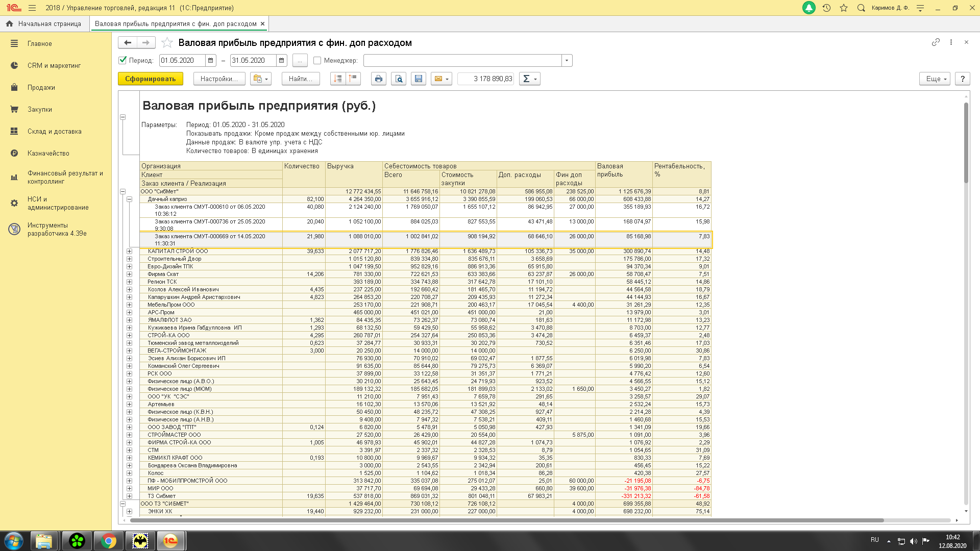Image resolution: width=980 pixels, height=551 pixels.
Task: Collapse the ООО ТЗ "СИБМЕТ" group
Action: 122,504
